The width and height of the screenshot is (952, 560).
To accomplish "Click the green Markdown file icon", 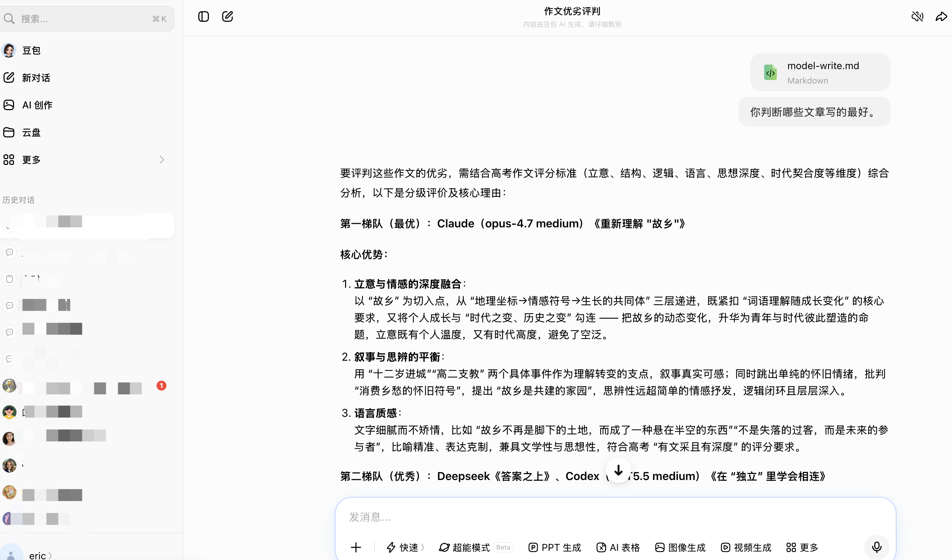I will point(770,73).
